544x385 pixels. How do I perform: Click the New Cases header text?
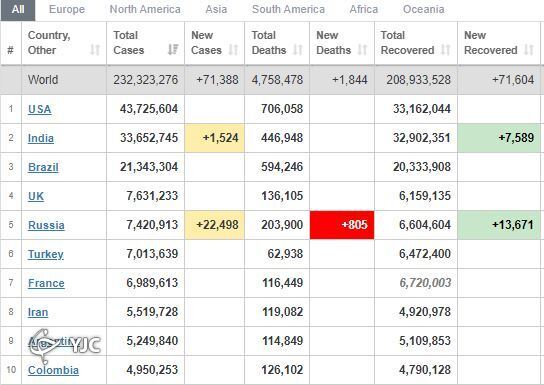[206, 43]
